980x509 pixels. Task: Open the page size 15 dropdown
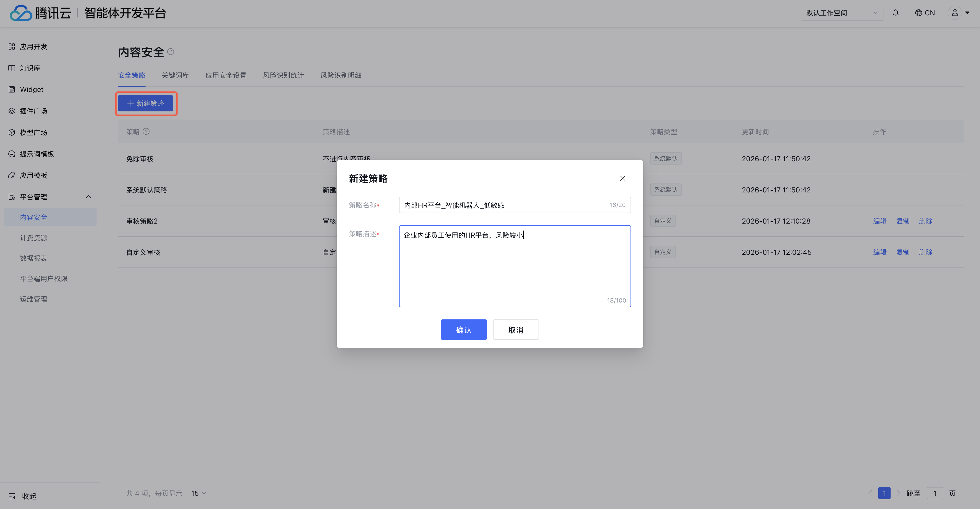[199, 493]
